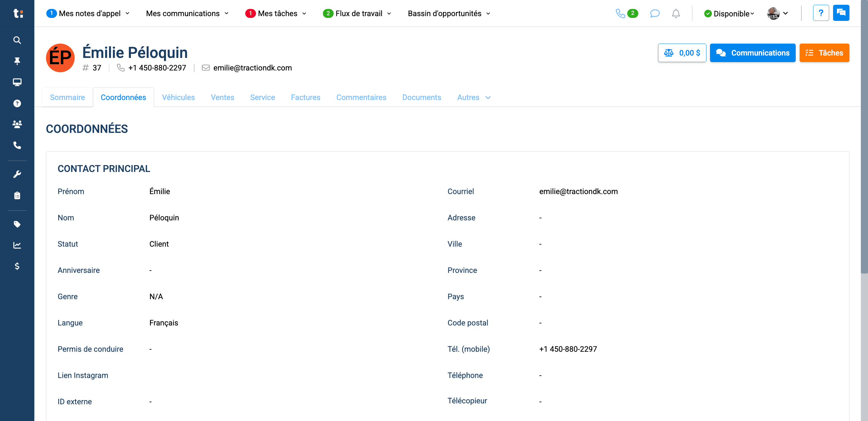868x421 pixels.
Task: Click the question mark circle sidebar icon
Action: [17, 103]
